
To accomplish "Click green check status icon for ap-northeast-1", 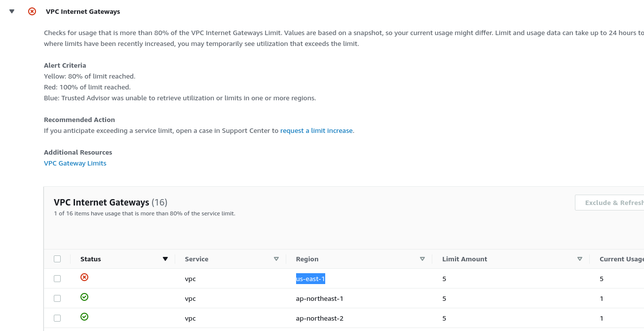I will pyautogui.click(x=84, y=297).
